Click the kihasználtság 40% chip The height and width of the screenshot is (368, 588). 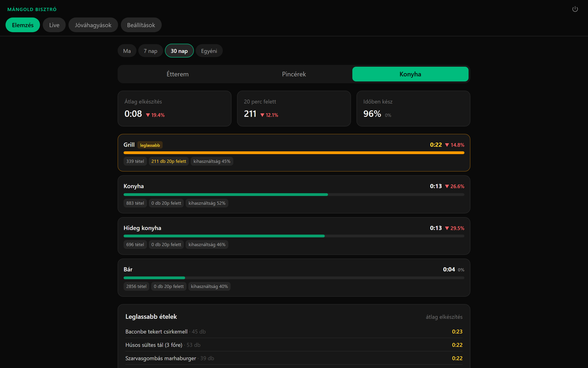209,287
